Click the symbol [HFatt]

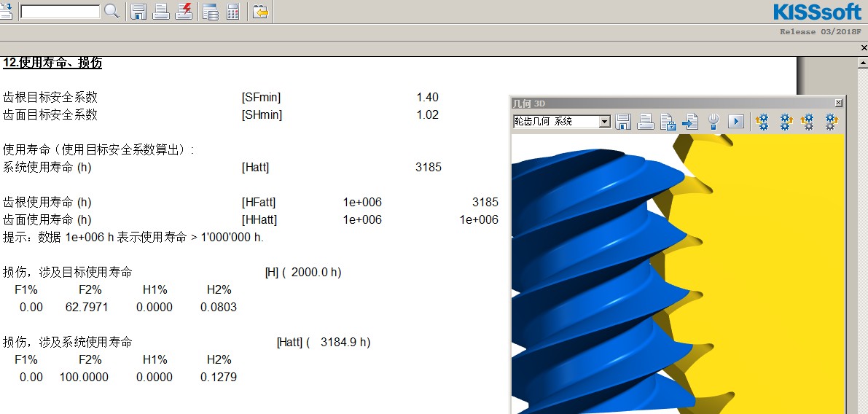(259, 203)
